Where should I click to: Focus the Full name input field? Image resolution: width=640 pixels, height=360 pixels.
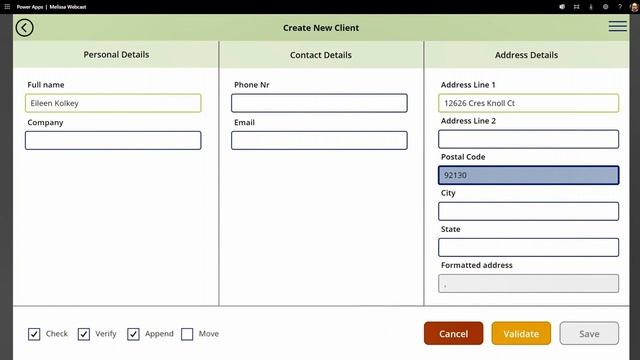(x=113, y=103)
